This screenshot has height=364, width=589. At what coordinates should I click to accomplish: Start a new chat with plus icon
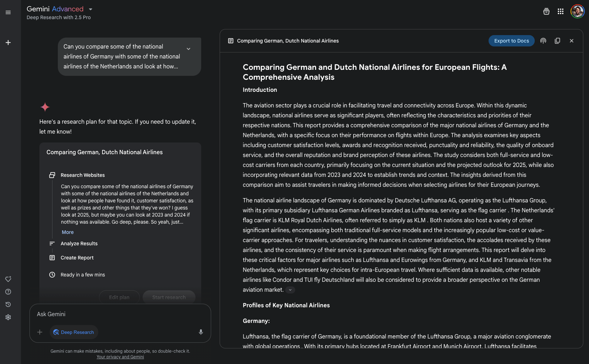tap(8, 43)
